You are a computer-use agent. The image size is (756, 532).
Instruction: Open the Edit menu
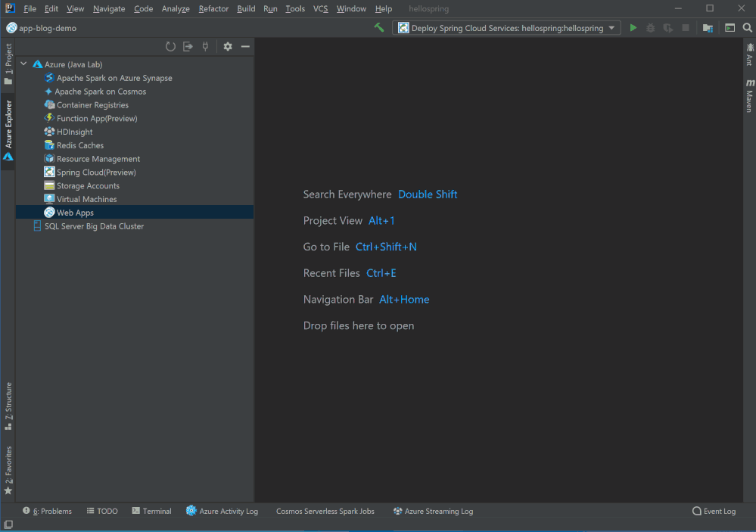click(x=51, y=8)
